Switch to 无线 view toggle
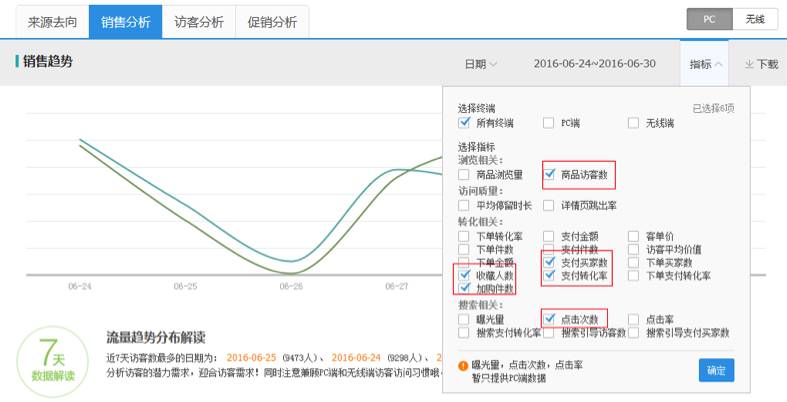The image size is (787, 402). tap(754, 19)
